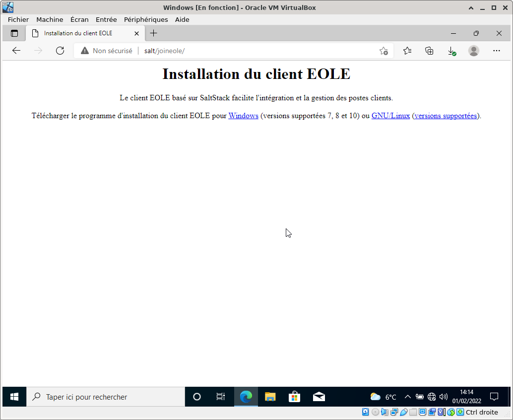Open the Fichier menu
This screenshot has height=420, width=513.
coord(18,20)
